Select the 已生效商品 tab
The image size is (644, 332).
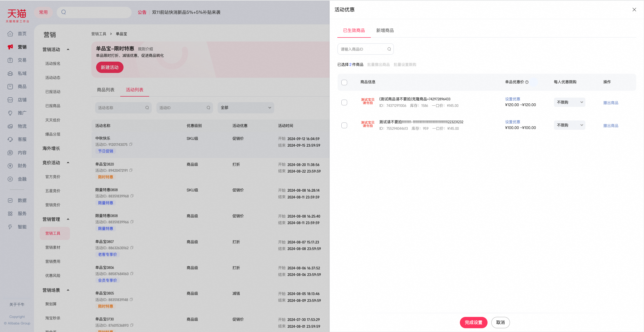click(x=354, y=30)
